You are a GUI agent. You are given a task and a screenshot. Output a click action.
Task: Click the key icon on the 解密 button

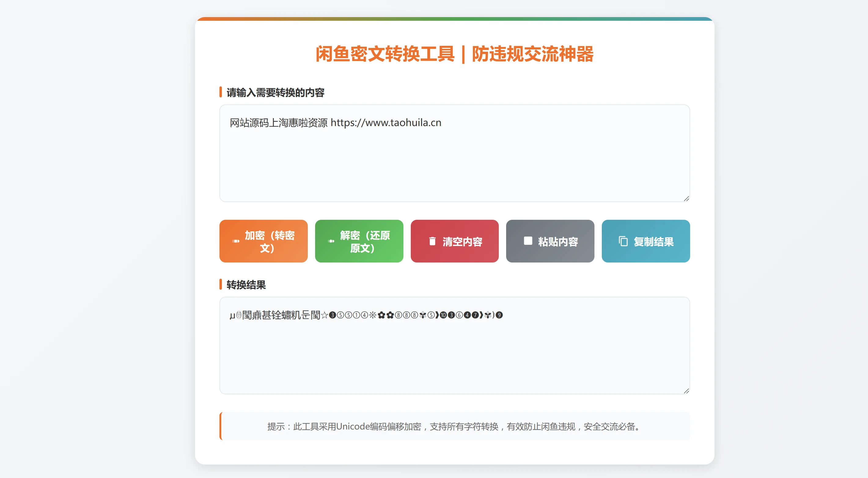(332, 241)
